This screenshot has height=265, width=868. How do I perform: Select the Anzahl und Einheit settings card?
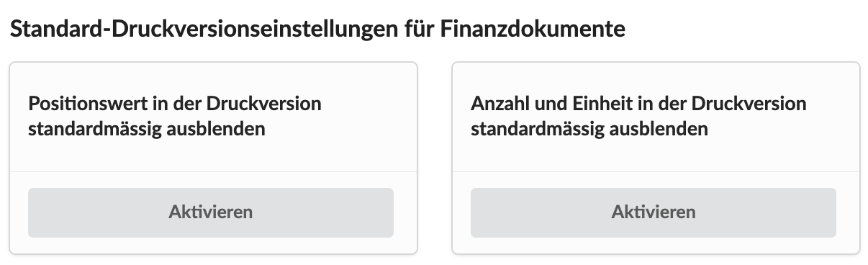tap(656, 158)
